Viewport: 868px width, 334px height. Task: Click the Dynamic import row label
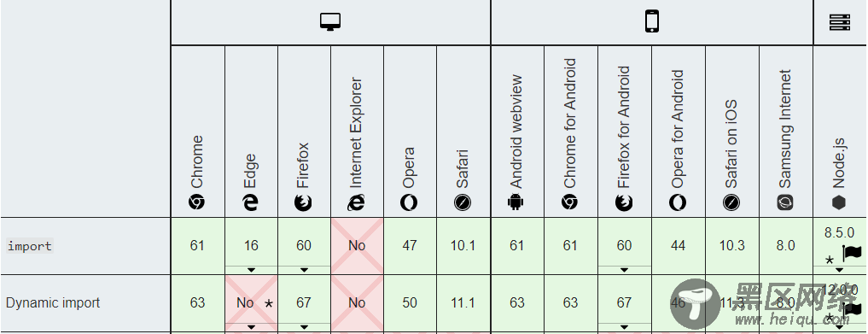point(53,303)
